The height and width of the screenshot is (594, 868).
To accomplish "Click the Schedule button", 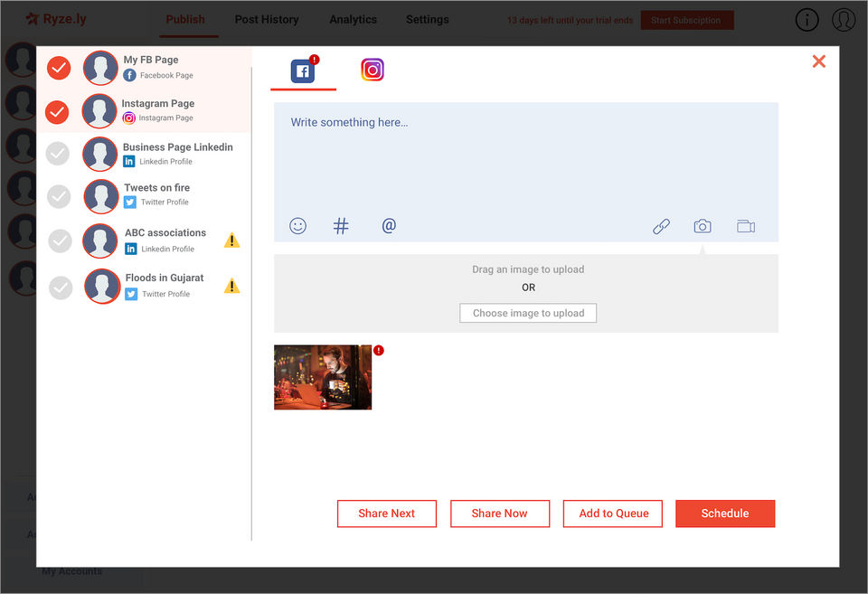I will [725, 514].
